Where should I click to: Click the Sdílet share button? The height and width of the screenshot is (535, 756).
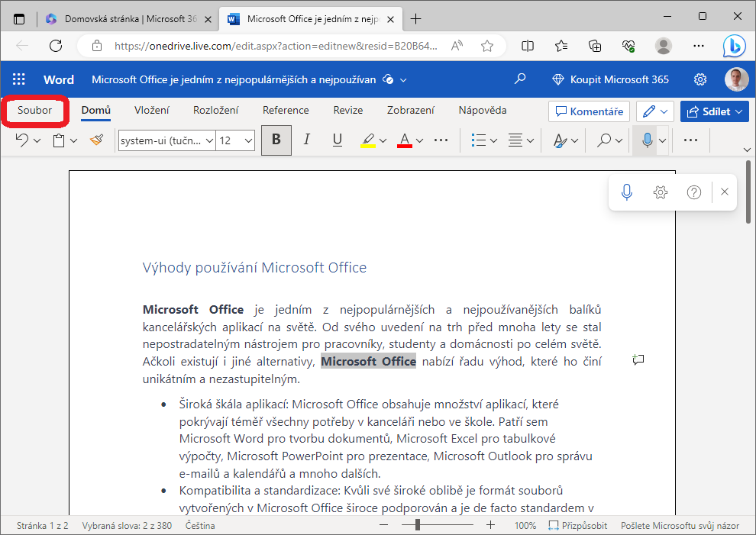715,111
